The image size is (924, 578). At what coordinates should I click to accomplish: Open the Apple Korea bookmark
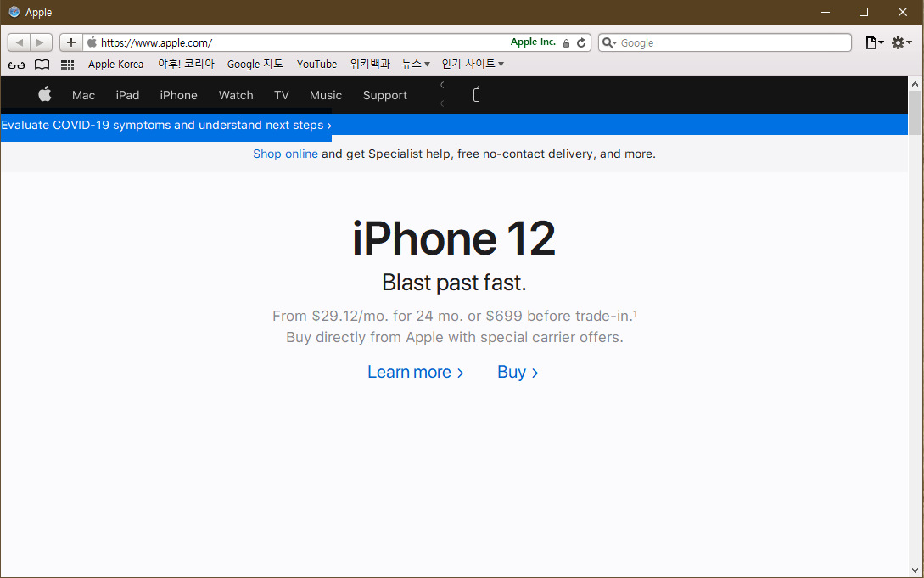(115, 65)
